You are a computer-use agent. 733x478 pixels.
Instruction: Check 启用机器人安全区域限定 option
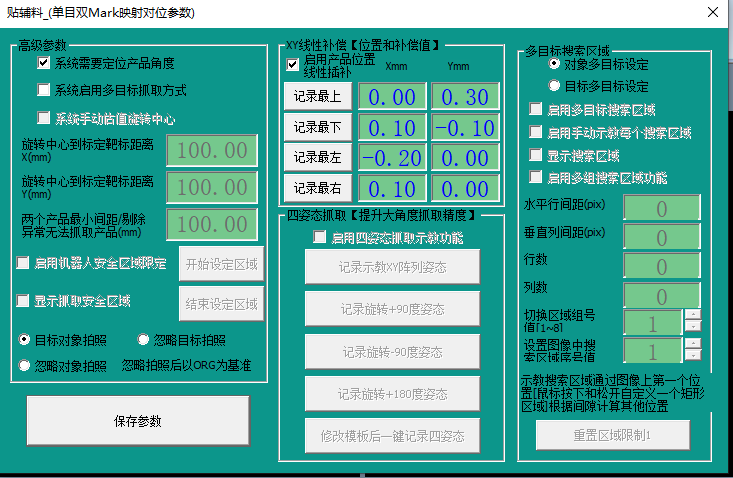point(24,264)
